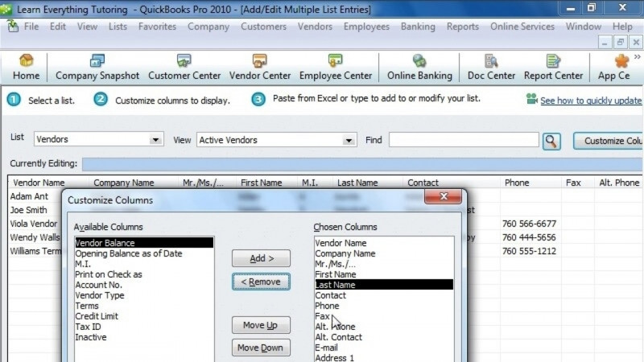Select Last Name in Chosen Columns
Image resolution: width=644 pixels, height=362 pixels.
[384, 285]
